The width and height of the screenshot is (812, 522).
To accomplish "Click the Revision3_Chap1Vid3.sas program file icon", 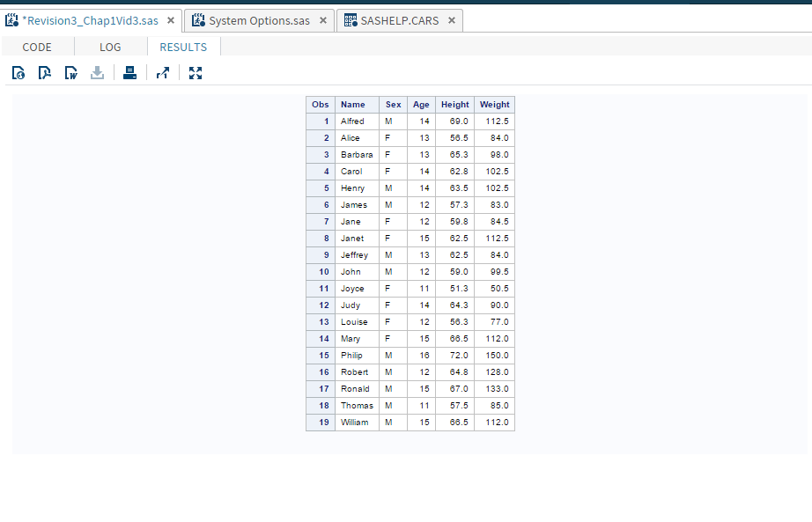I will (x=12, y=20).
